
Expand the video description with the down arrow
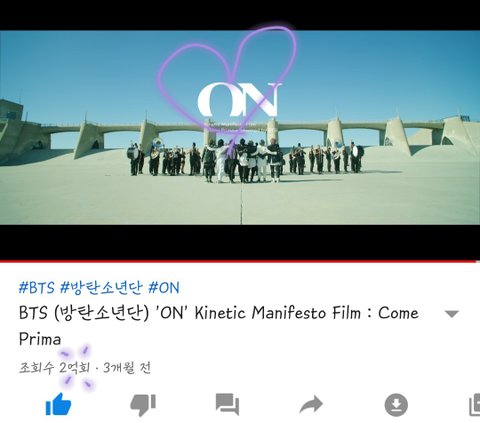(452, 314)
